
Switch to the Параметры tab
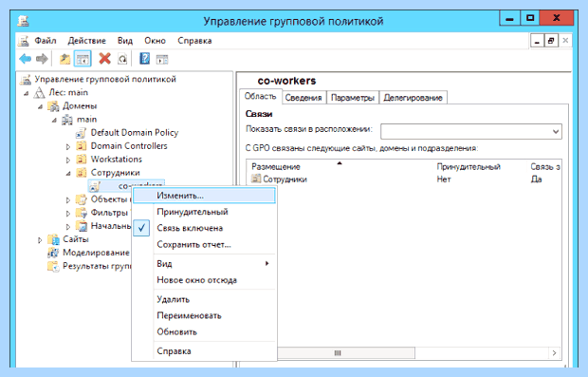point(353,98)
